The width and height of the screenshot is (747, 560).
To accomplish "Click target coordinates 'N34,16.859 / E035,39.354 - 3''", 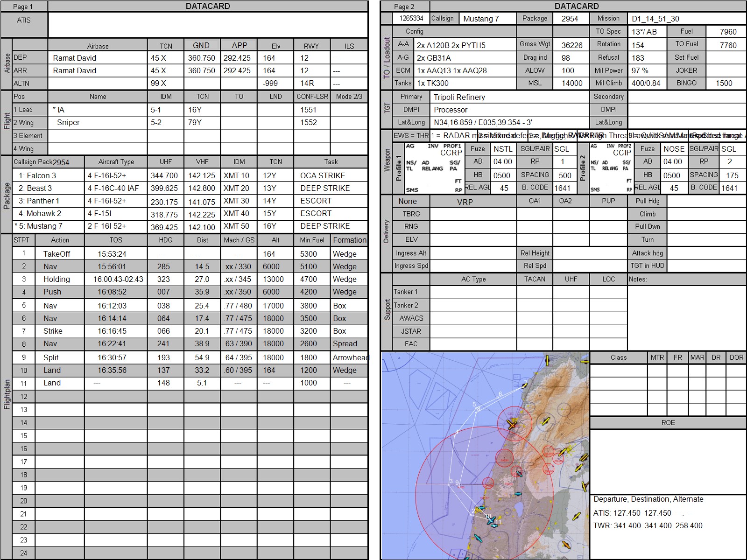I will (483, 122).
